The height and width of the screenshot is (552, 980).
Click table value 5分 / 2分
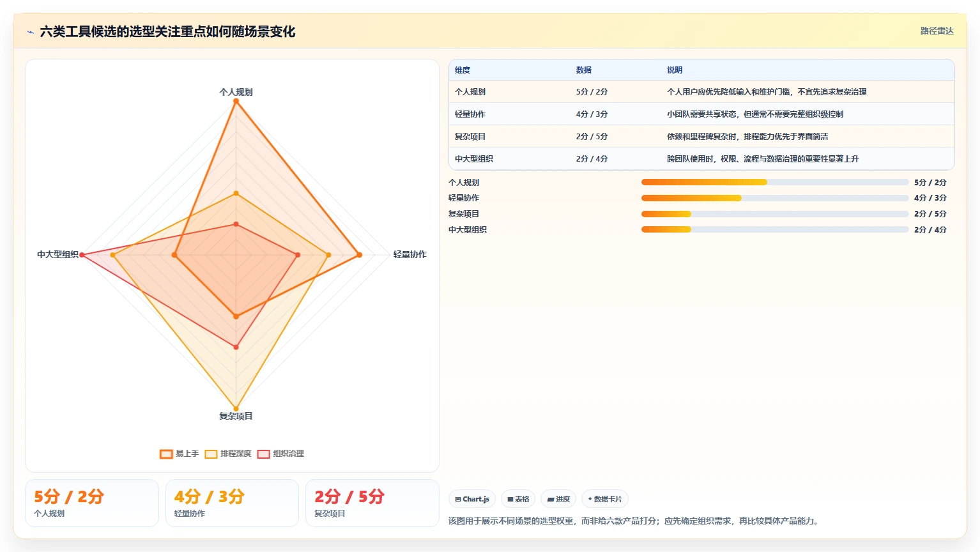point(592,92)
